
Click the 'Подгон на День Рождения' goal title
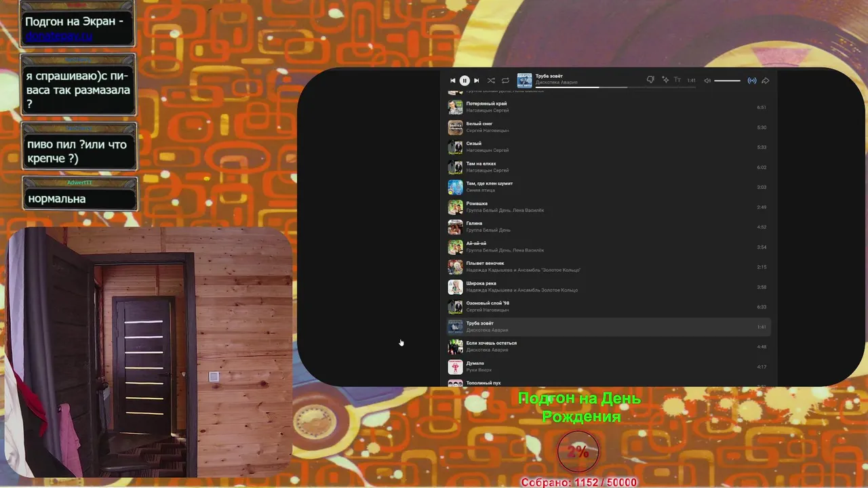(580, 407)
